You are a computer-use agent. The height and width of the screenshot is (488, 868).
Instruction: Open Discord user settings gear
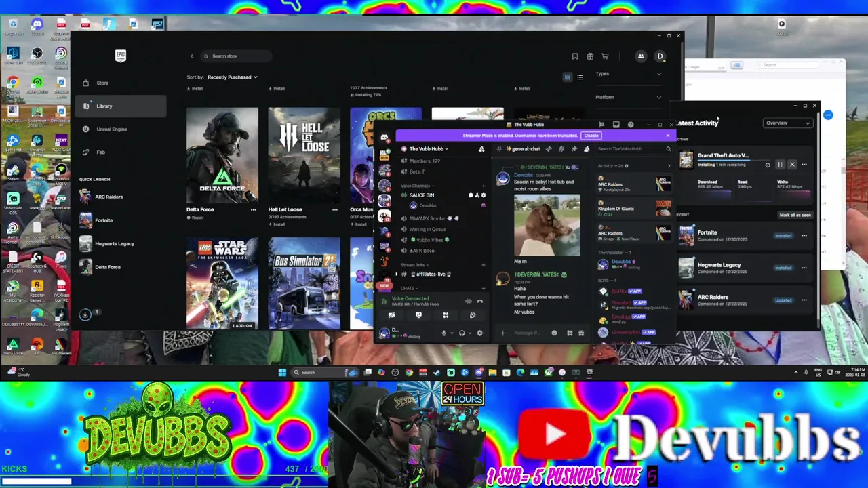[x=479, y=333]
